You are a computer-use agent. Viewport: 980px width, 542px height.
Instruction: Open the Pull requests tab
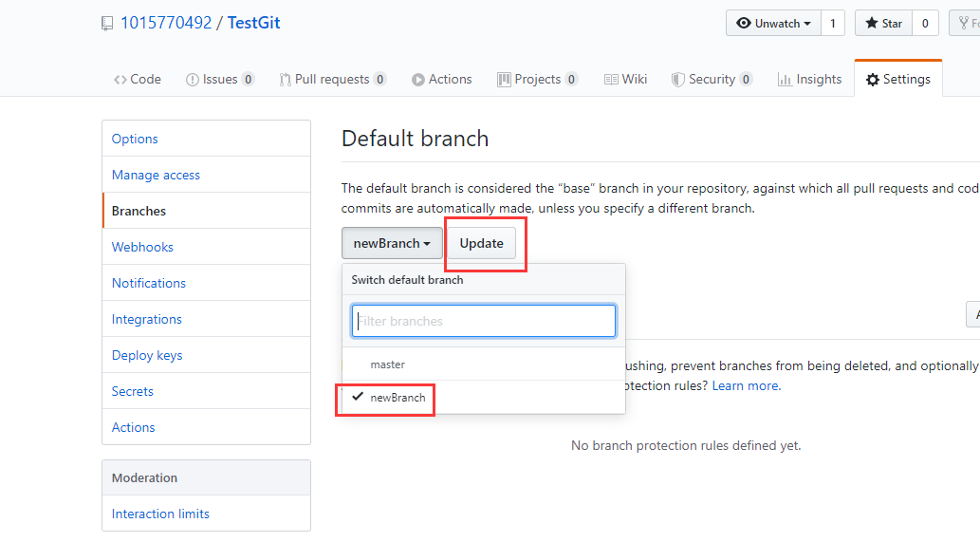(x=332, y=80)
